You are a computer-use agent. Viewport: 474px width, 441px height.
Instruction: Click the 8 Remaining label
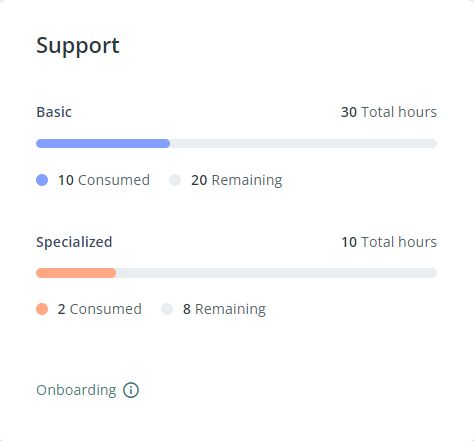pos(224,309)
